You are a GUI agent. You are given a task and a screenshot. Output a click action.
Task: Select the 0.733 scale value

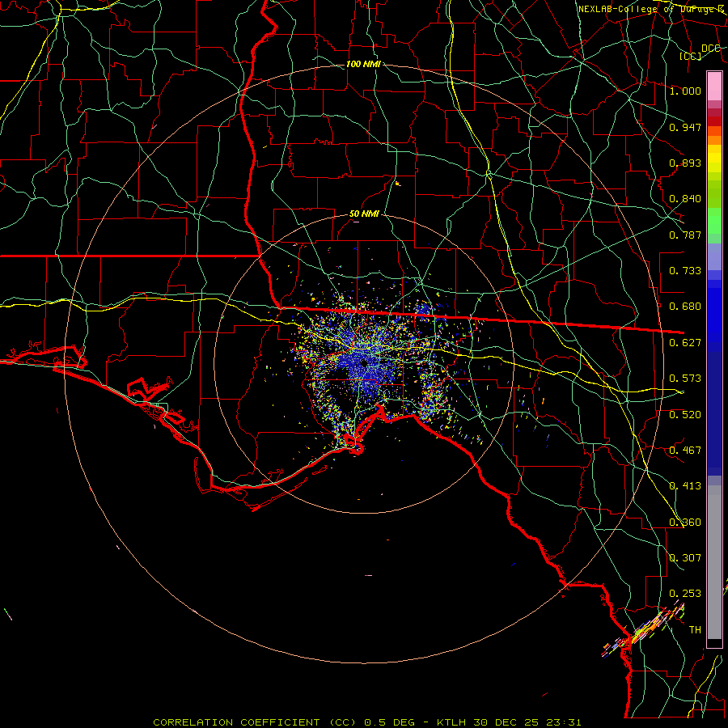click(685, 270)
